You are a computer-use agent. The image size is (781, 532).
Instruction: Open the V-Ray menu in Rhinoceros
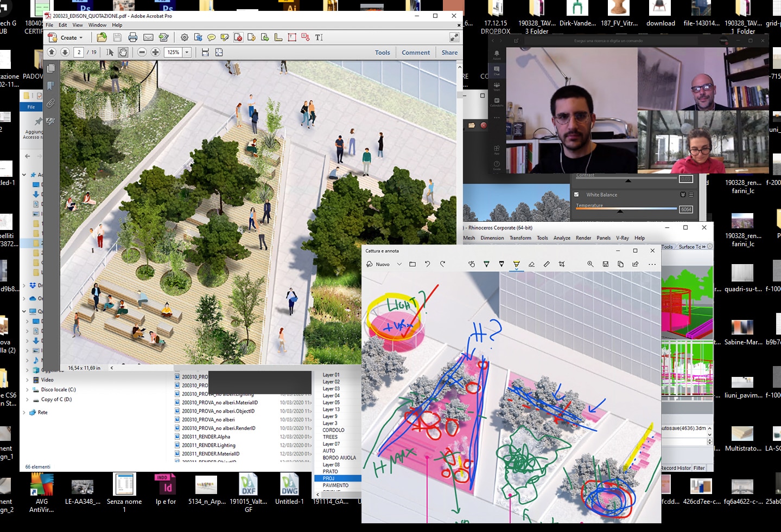tap(622, 238)
